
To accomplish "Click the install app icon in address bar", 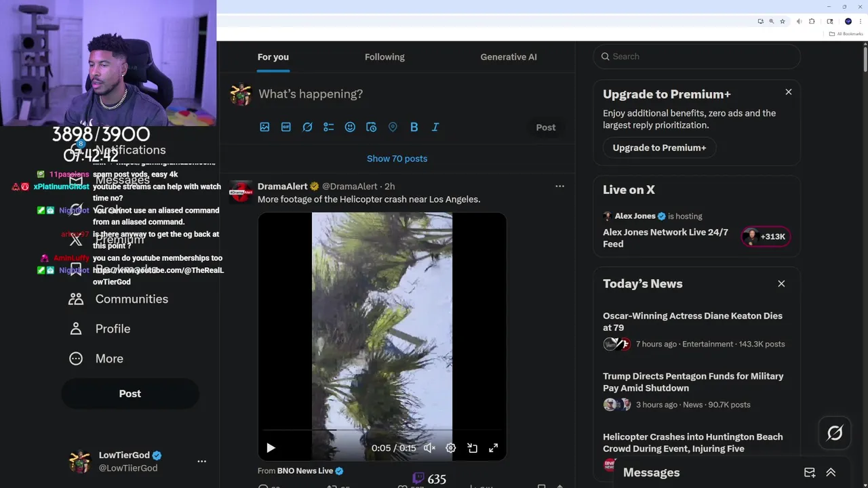I will click(x=760, y=22).
